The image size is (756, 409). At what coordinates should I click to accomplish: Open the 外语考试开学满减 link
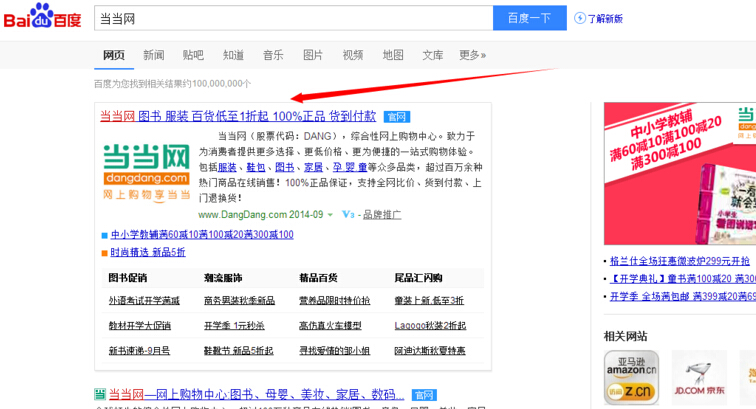point(144,300)
